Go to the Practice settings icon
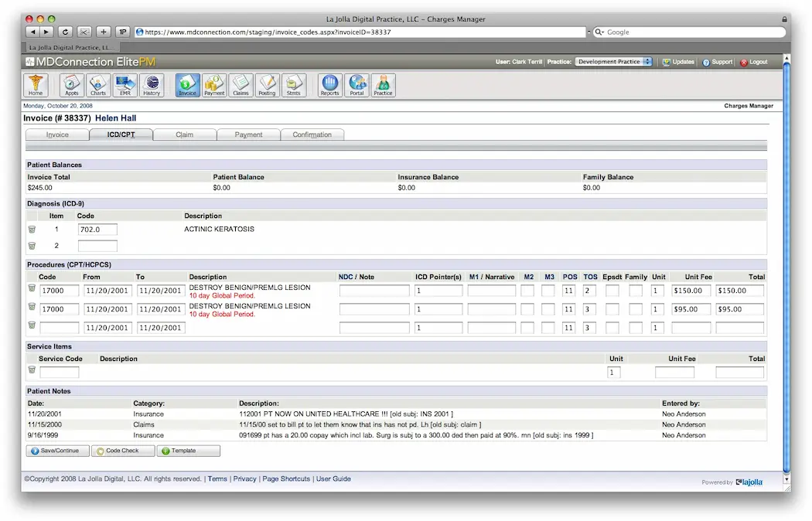This screenshot has height=521, width=812. tap(383, 85)
